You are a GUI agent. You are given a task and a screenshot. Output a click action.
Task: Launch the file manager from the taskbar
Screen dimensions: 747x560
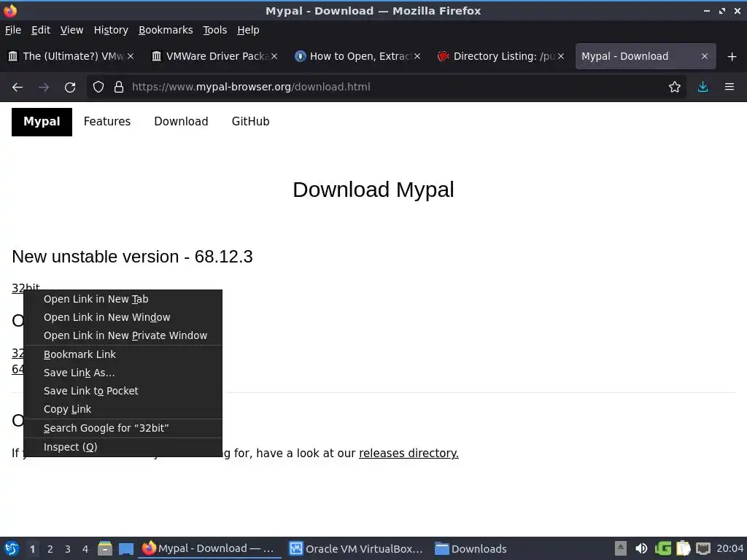[105, 548]
